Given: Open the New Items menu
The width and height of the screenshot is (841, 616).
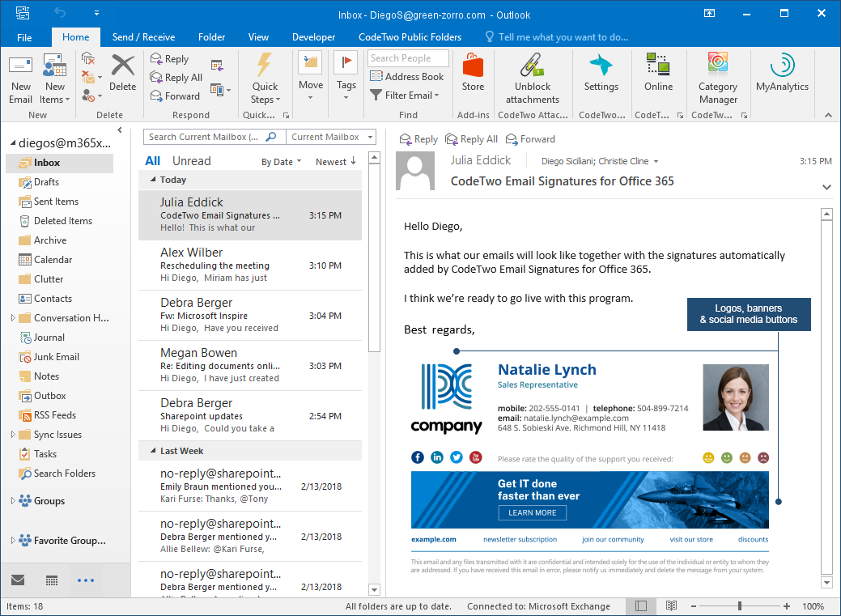Looking at the screenshot, I should coord(55,79).
